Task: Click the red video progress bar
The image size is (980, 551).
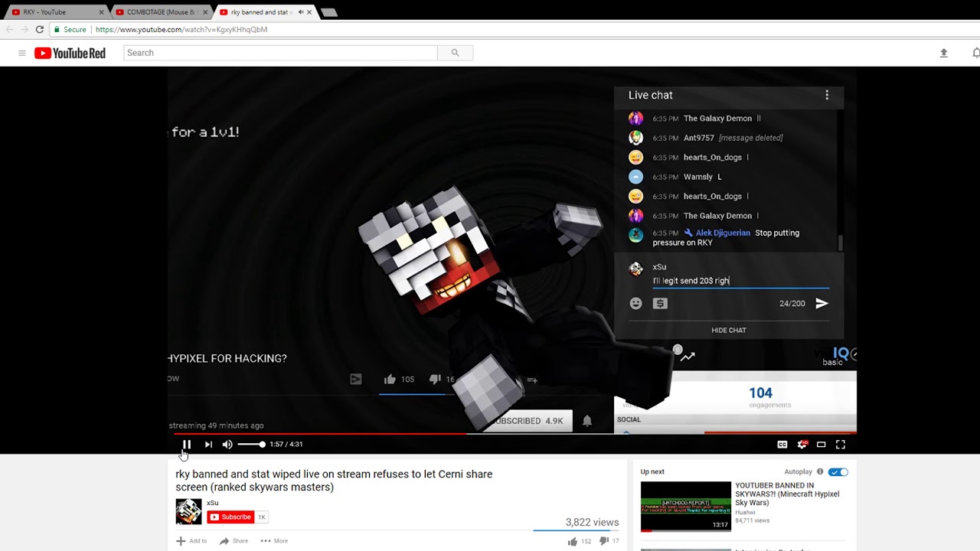Action: coord(511,433)
